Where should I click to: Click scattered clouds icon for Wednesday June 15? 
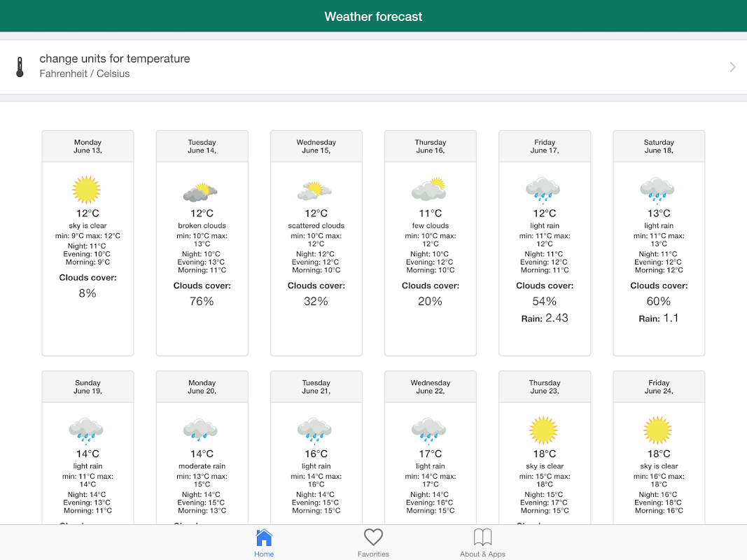point(314,190)
